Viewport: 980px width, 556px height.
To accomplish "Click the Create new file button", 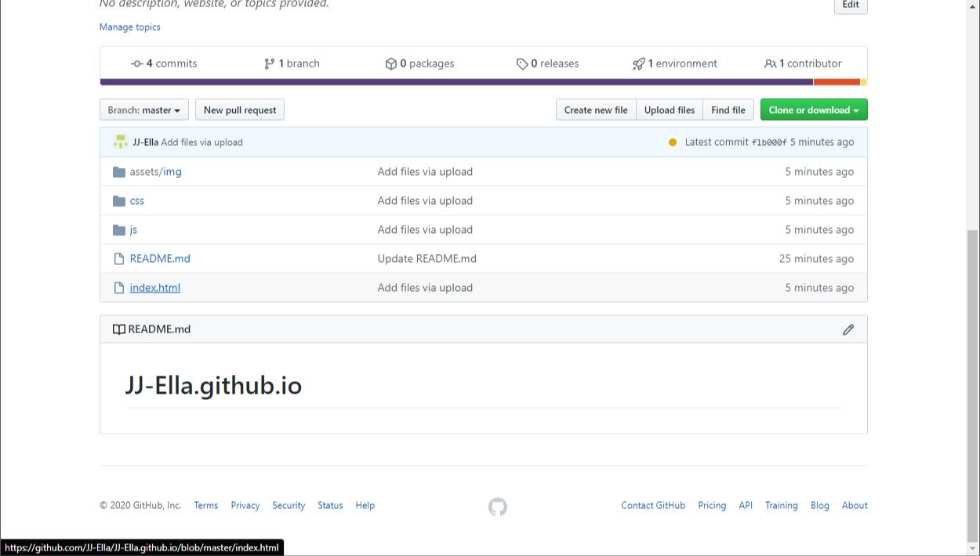I will pos(596,110).
